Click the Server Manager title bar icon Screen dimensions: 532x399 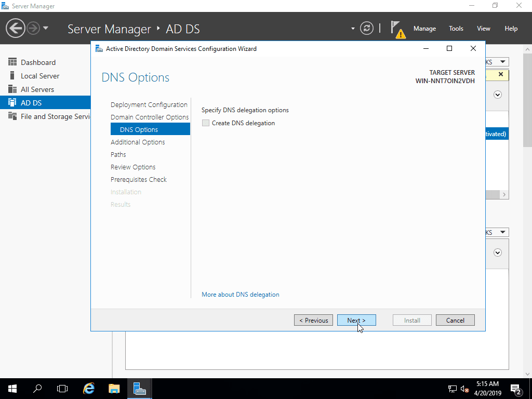coord(5,6)
